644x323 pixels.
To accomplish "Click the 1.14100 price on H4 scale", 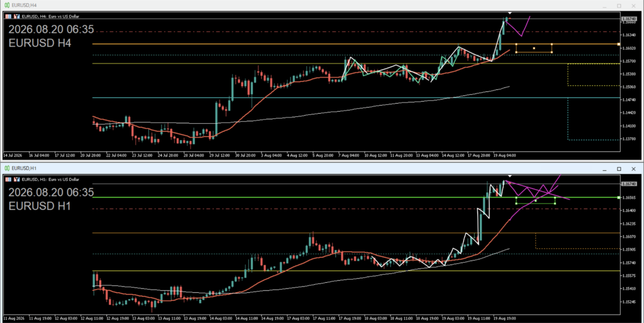I will tap(629, 126).
